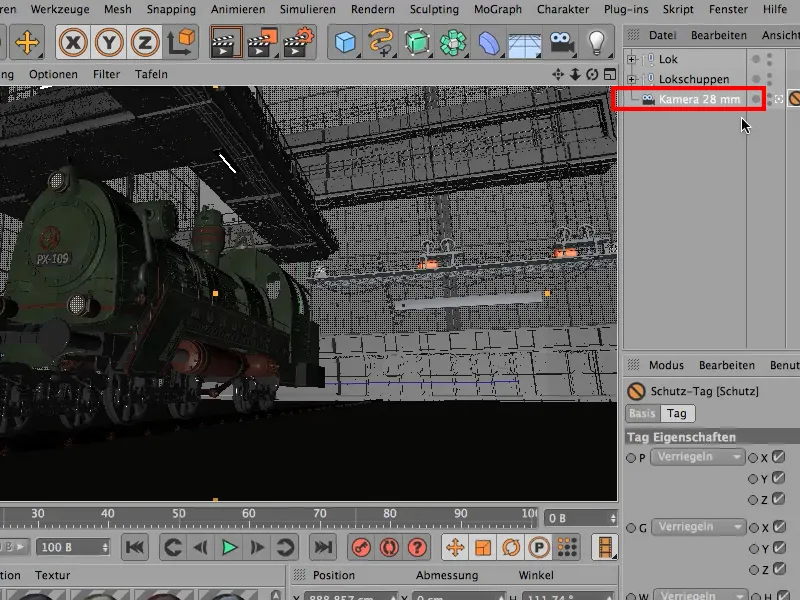Jump to the start of the animation

[135, 547]
